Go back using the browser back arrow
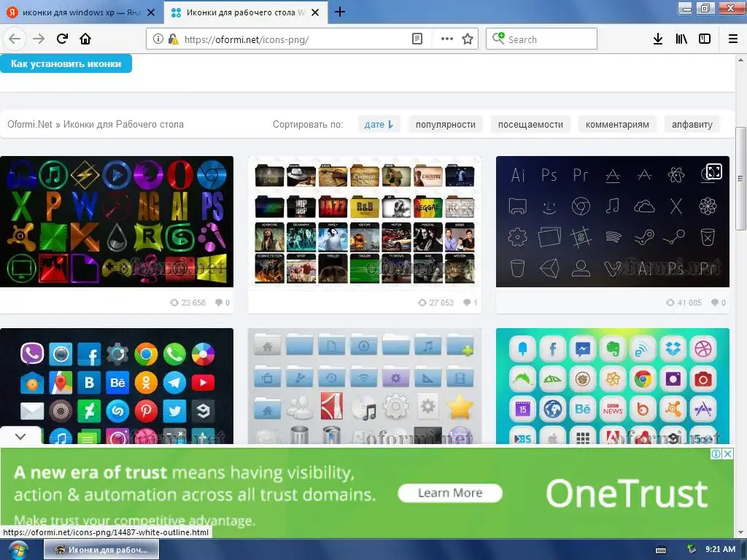Image resolution: width=747 pixels, height=560 pixels. (x=15, y=39)
